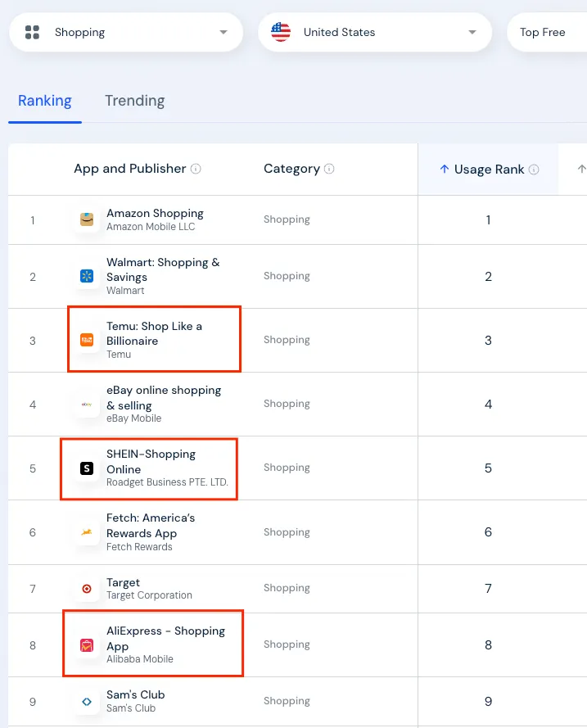Click Shopping category in Target row

(287, 588)
